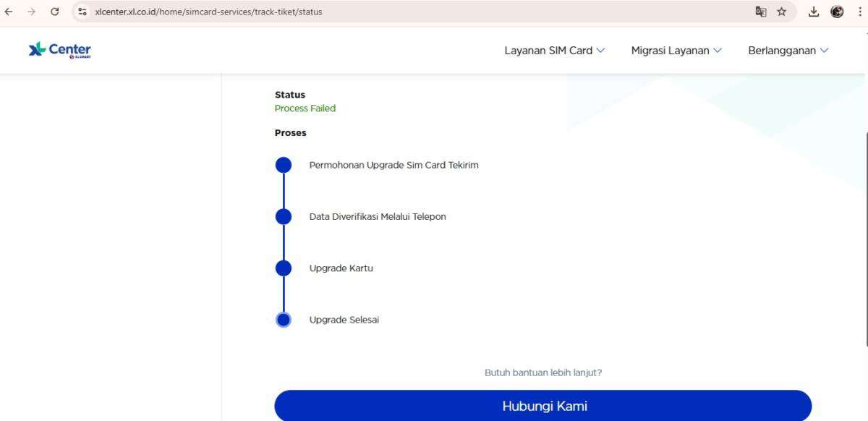Viewport: 868px width, 421px height.
Task: Click Data Diverifikasi Melalui Telepon text
Action: pos(378,216)
